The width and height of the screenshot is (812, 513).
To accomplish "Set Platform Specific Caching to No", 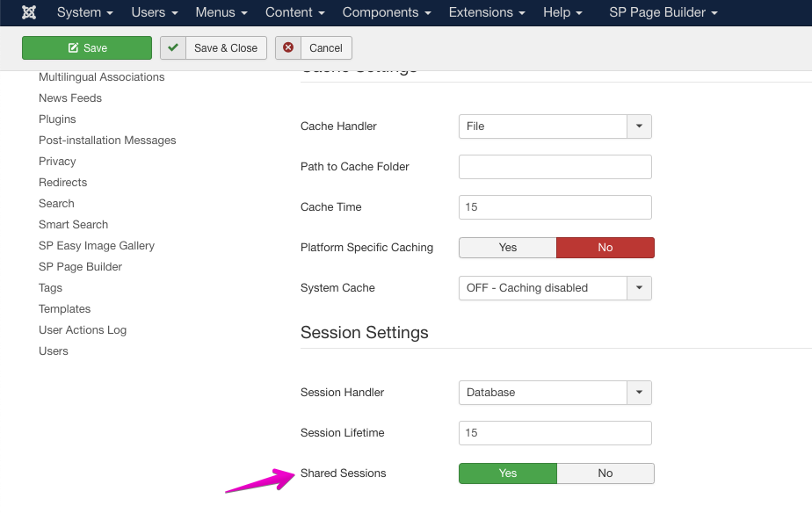I will (x=605, y=248).
